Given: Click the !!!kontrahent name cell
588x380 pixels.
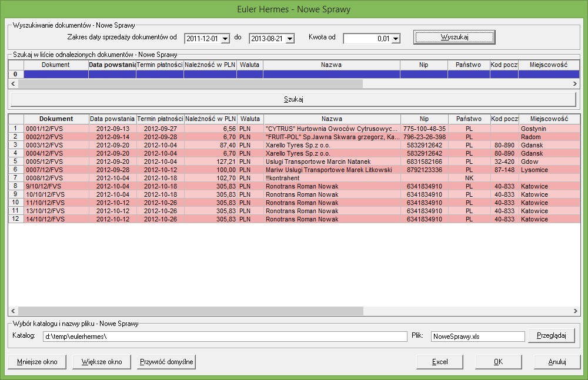Looking at the screenshot, I should coord(332,179).
